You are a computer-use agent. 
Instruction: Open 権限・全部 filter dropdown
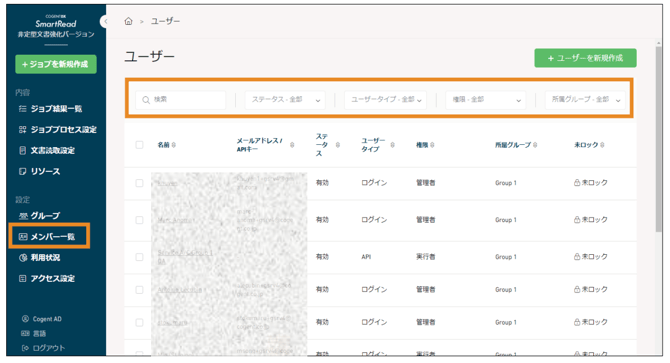tap(485, 100)
